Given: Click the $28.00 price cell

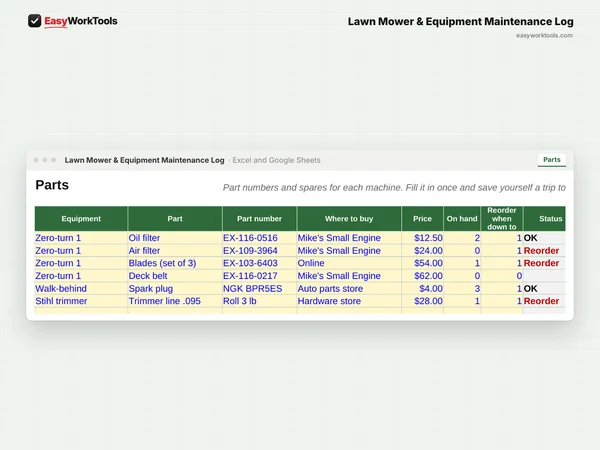Looking at the screenshot, I should tap(422, 301).
